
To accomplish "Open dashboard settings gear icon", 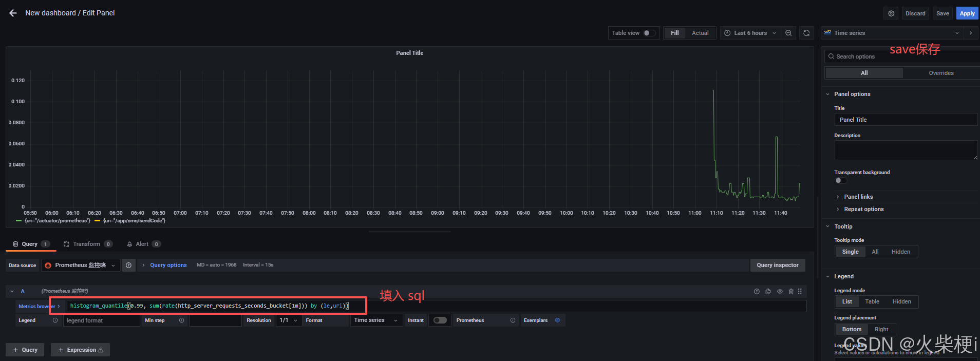I will (x=891, y=13).
